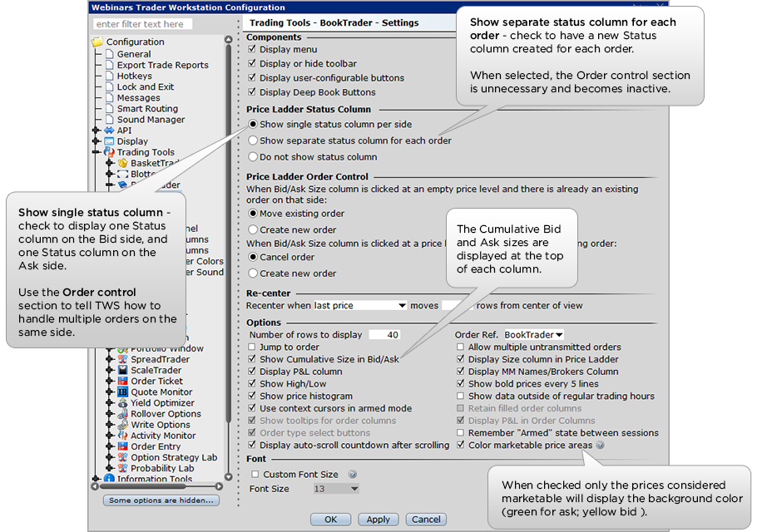757x532 pixels.
Task: Click the Order Ticket icon
Action: 122,381
